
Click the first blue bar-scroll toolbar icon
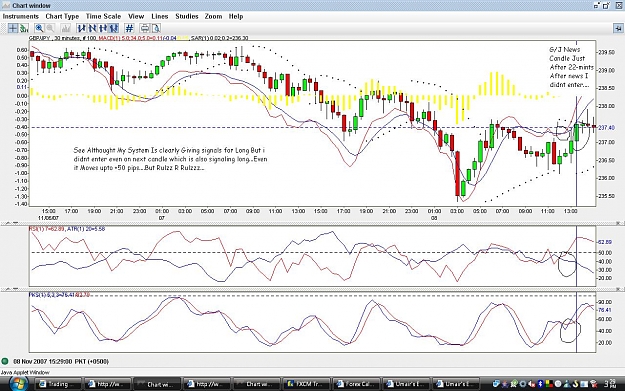(x=82, y=28)
